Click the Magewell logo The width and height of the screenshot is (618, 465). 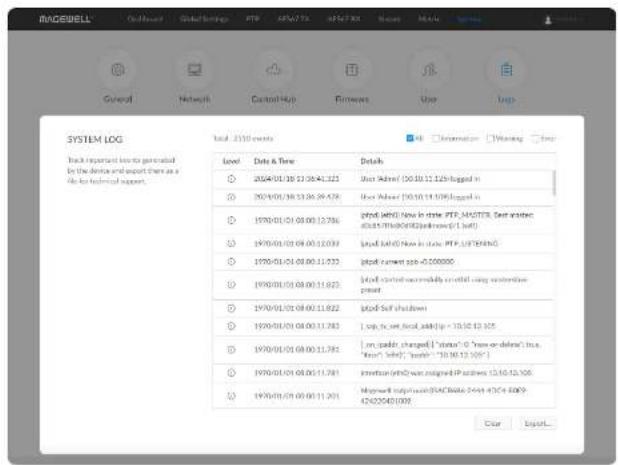click(65, 19)
